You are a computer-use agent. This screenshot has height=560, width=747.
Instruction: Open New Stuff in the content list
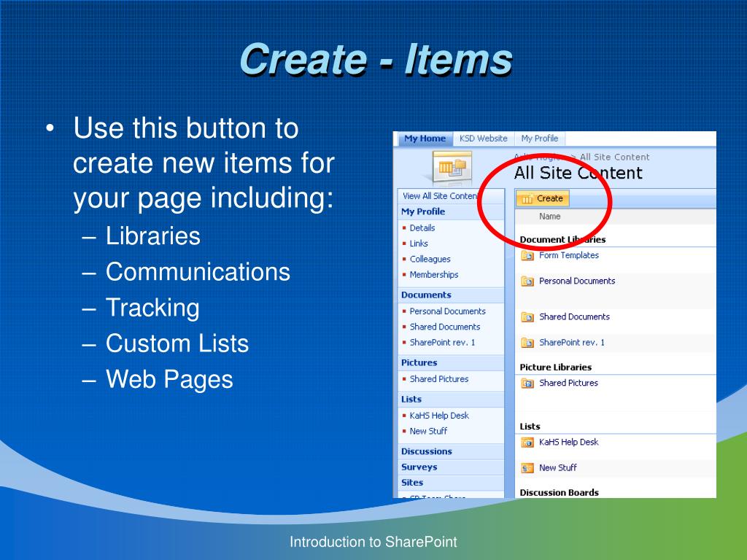click(x=557, y=467)
